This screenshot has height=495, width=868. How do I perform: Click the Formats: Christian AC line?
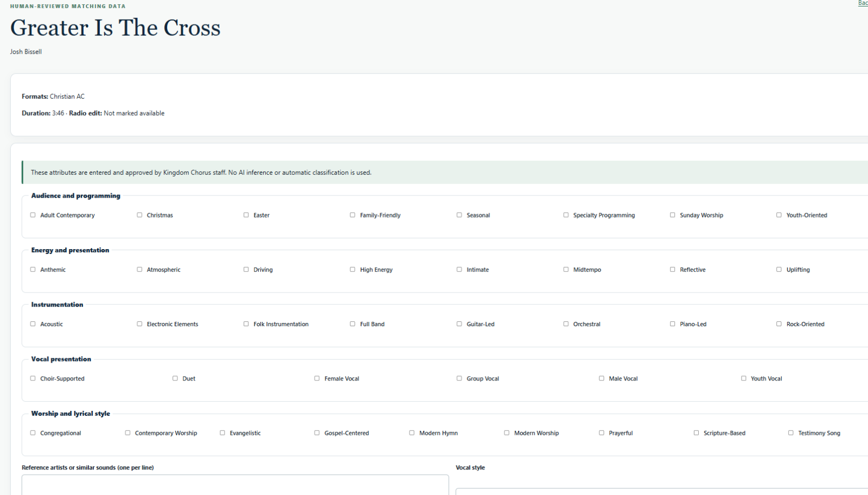pyautogui.click(x=53, y=97)
